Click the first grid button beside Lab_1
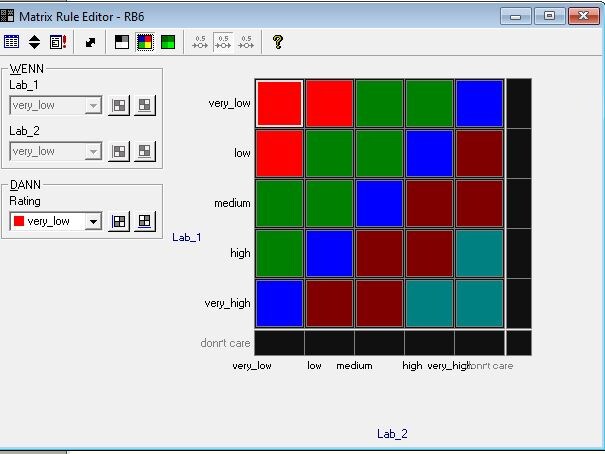This screenshot has width=605, height=454. 119,105
